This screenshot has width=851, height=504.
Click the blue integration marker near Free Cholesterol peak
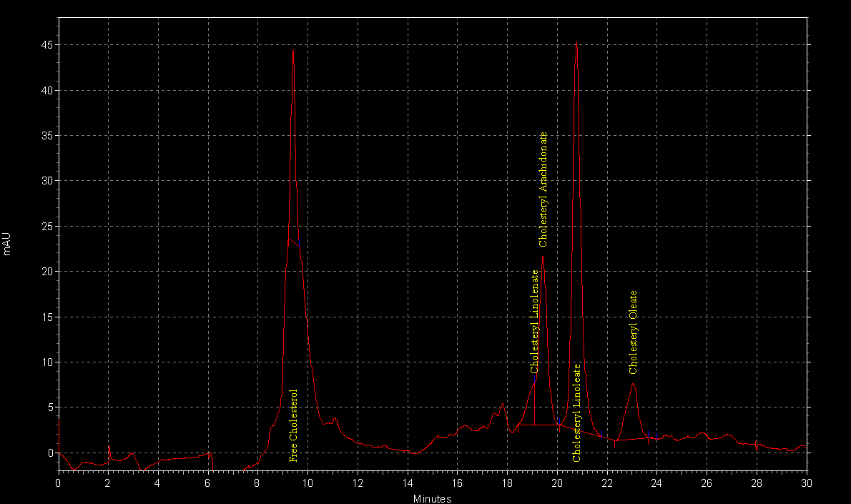(x=299, y=243)
